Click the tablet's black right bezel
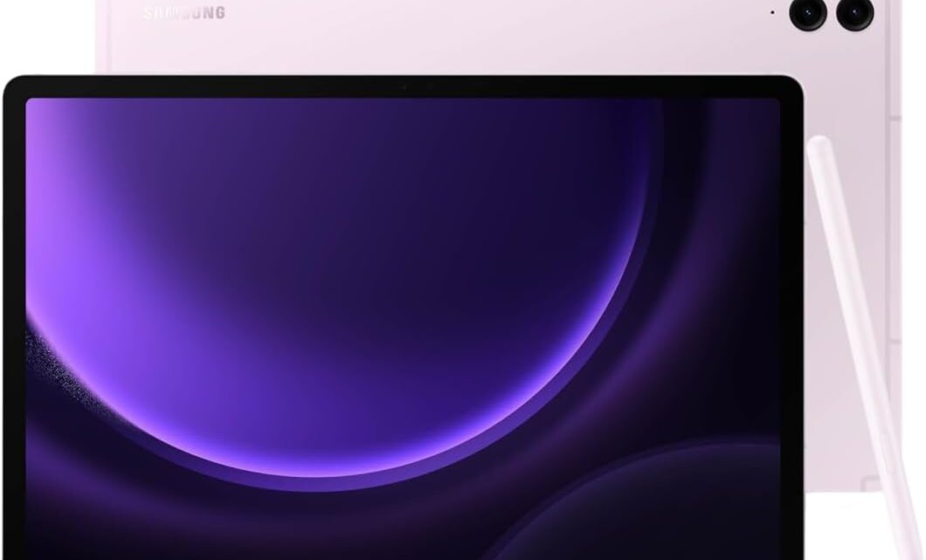Viewport: 926px width, 560px height. [791, 323]
